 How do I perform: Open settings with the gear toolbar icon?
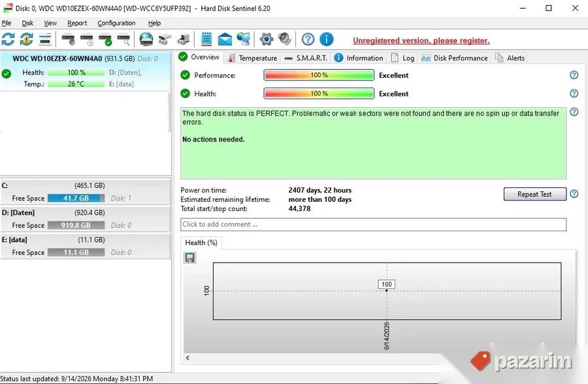pyautogui.click(x=267, y=39)
